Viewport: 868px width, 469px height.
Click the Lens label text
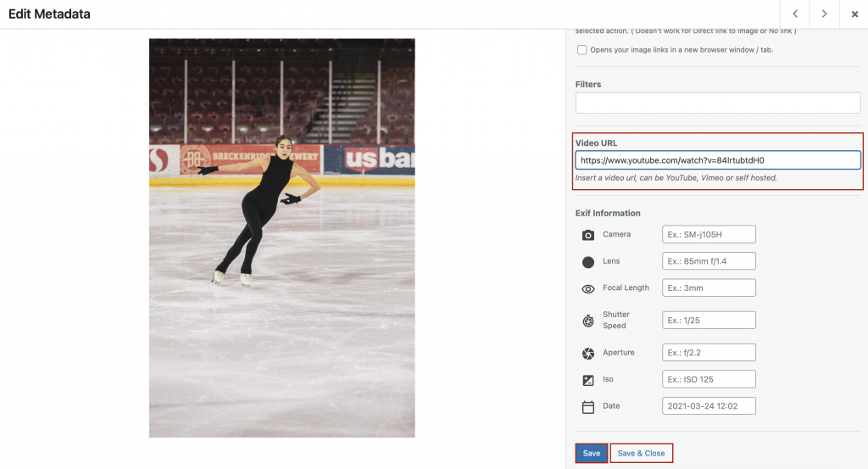611,261
